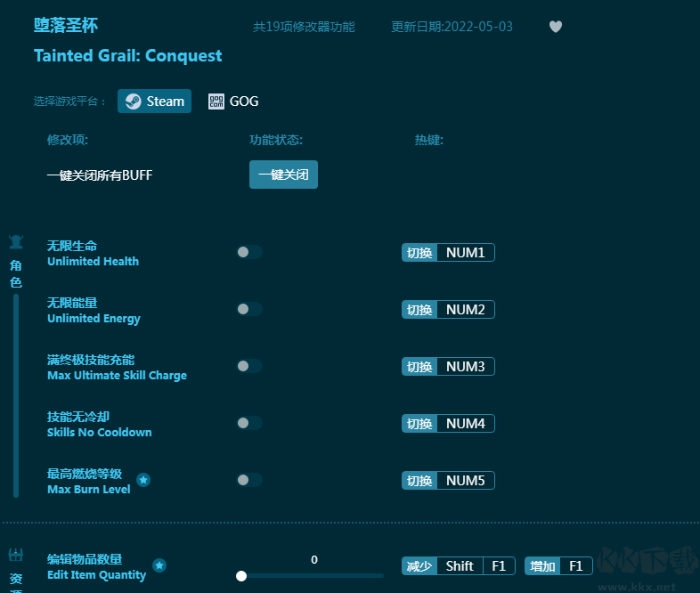Click the star badge beside Max Burn Level
This screenshot has height=593, width=700.
coord(143,480)
